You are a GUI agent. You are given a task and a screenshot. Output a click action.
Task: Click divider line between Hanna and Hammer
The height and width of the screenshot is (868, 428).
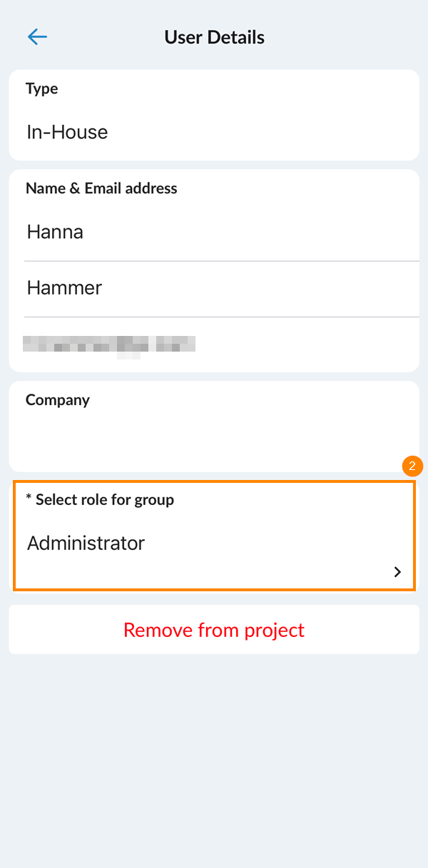pos(221,261)
